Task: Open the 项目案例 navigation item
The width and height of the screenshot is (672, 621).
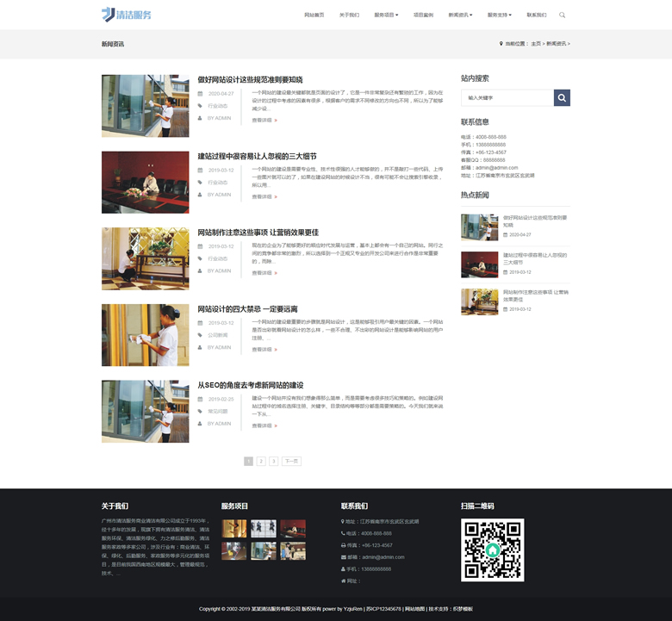Action: pyautogui.click(x=423, y=15)
